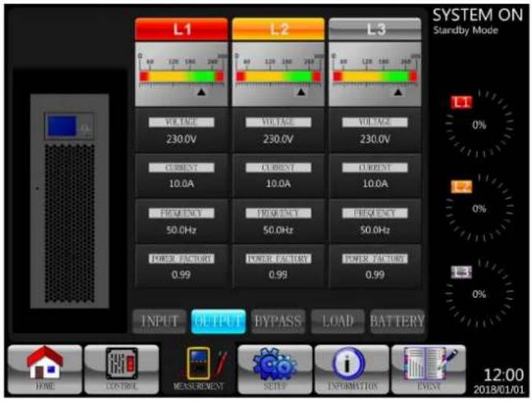The image size is (532, 401).
Task: Click L2 power factor value 0.99
Action: (278, 274)
